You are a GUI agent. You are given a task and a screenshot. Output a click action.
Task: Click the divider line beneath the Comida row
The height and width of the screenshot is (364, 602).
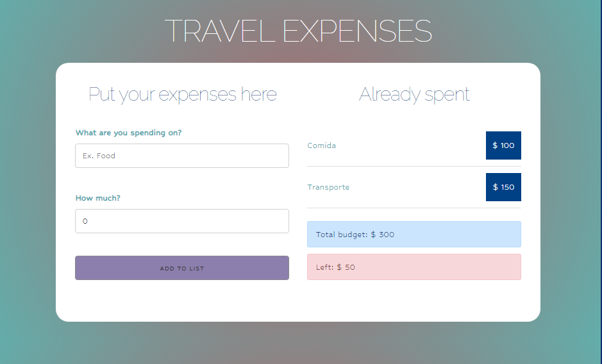coord(414,166)
